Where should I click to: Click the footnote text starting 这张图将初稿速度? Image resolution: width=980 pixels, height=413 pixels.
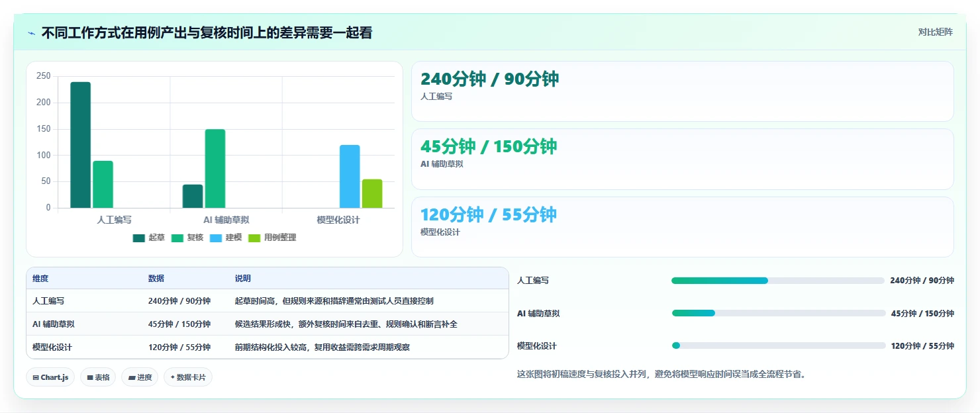[661, 375]
